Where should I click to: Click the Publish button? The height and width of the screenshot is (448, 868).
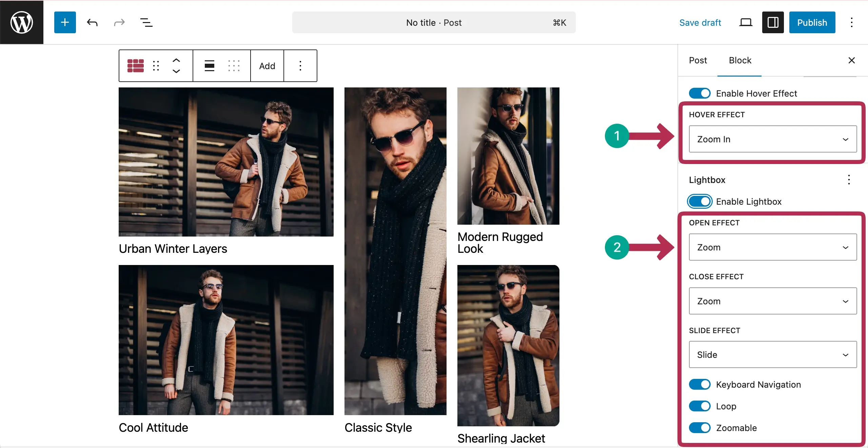tap(812, 23)
